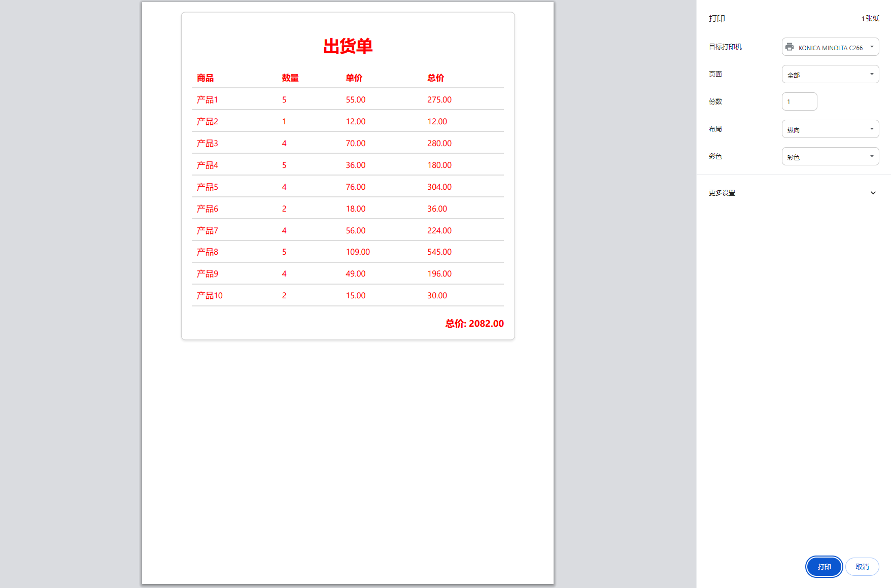
Task: Click the 产品5 row name
Action: 208,187
